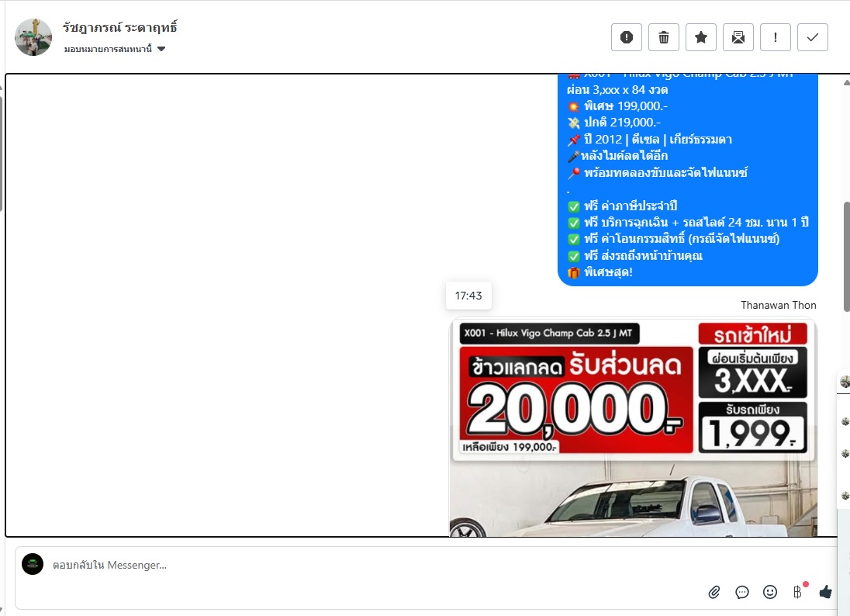The height and width of the screenshot is (616, 850).
Task: Flag the conversation as priority with the exclamation icon
Action: coord(776,37)
